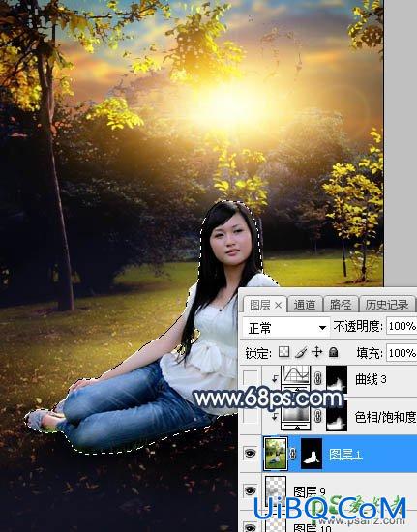
Task: Close the 图层 tab with x
Action: click(278, 306)
